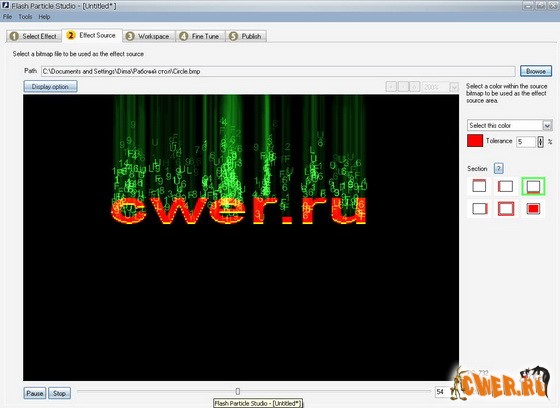Select the bottom edge section icon
This screenshot has height=408, width=560.
[x=533, y=186]
